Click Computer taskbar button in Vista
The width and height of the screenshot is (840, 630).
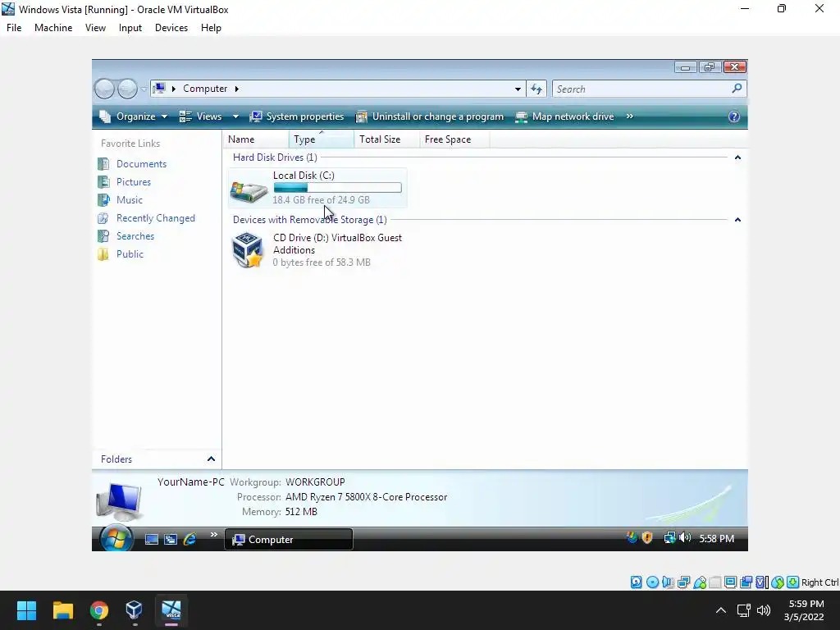point(288,540)
